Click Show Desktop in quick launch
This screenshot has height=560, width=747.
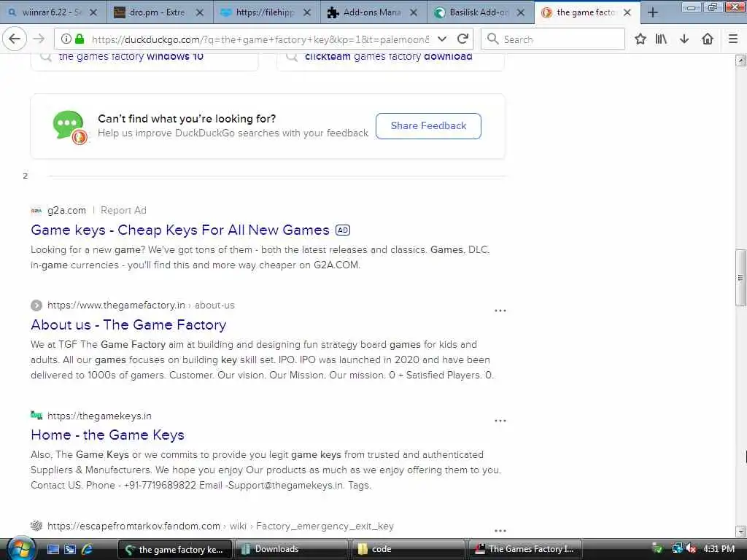tap(53, 549)
